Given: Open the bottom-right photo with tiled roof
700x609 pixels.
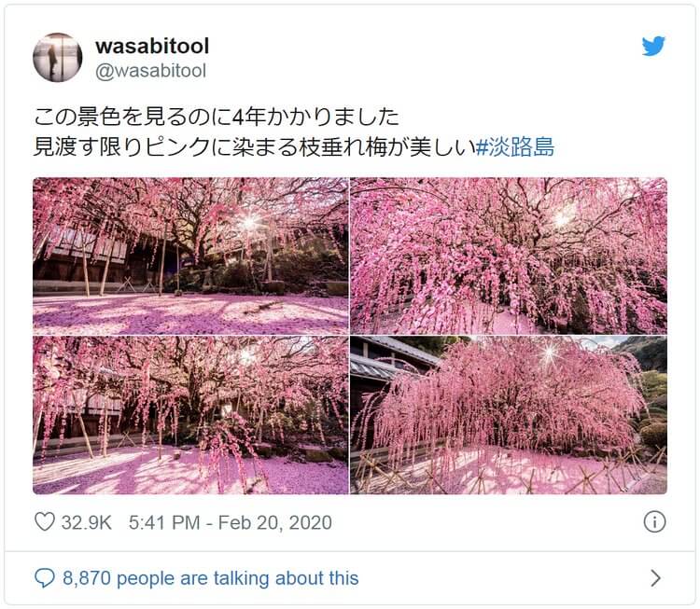Looking at the screenshot, I should click(x=509, y=415).
